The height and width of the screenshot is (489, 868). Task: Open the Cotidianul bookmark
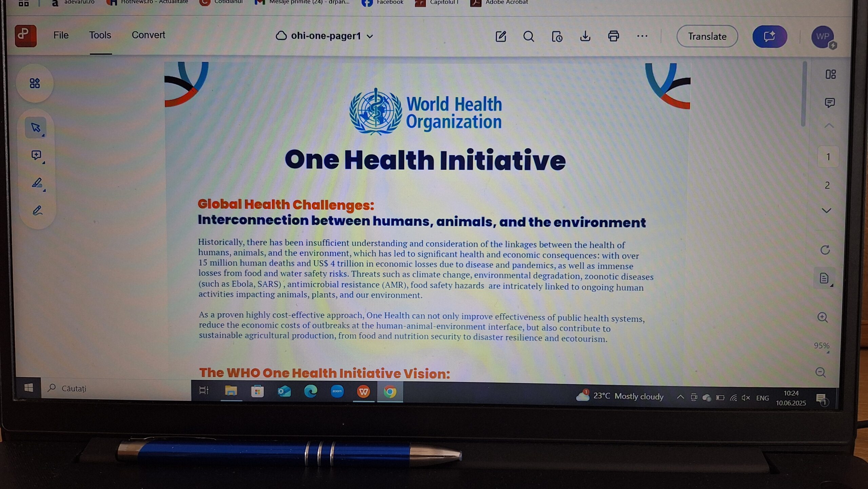pos(221,3)
